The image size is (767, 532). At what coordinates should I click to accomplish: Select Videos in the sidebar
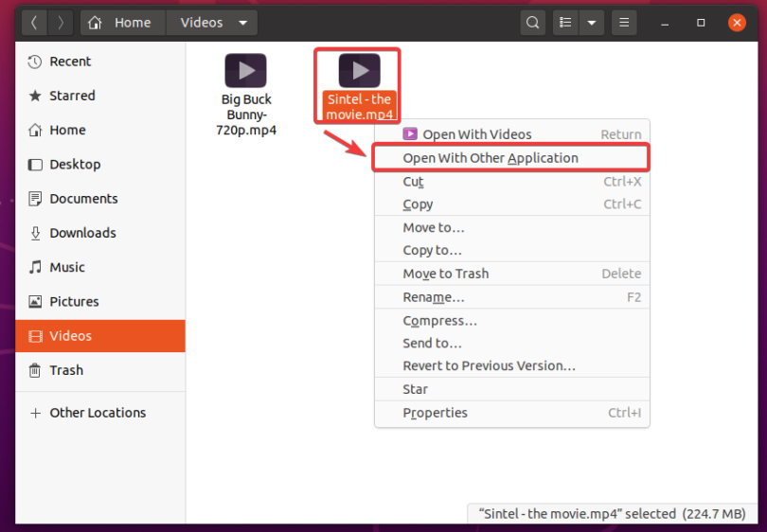[100, 336]
